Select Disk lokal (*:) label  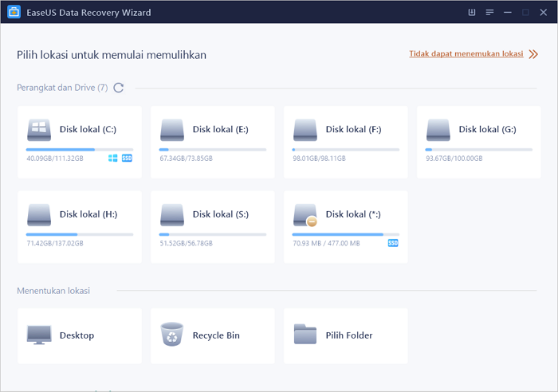click(x=353, y=214)
